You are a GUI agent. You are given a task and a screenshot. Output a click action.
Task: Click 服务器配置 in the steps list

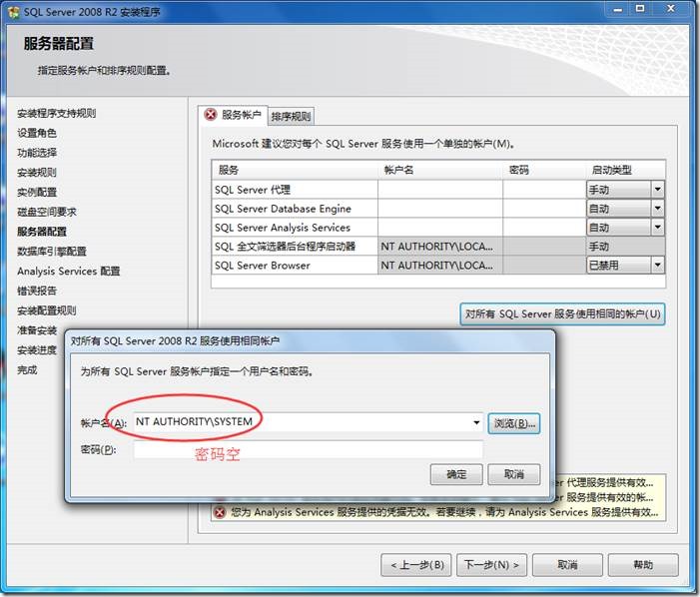(x=42, y=232)
